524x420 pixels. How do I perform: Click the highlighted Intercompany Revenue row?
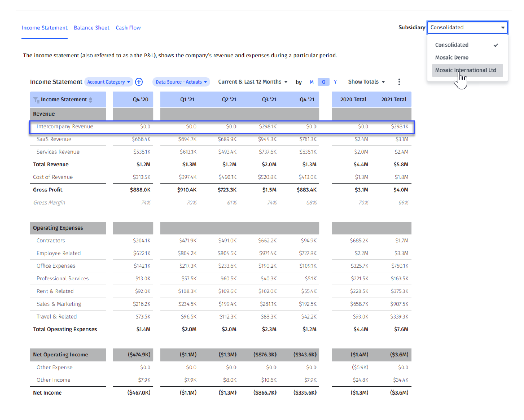click(x=65, y=126)
